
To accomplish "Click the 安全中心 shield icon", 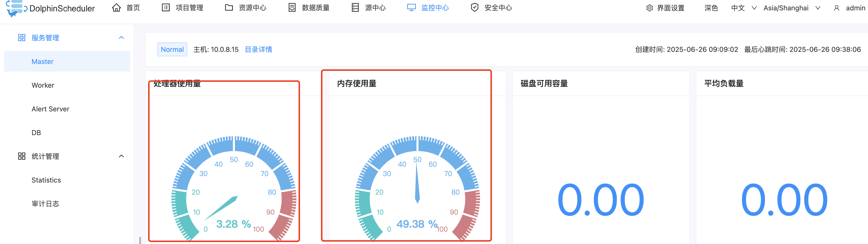I will coord(474,8).
